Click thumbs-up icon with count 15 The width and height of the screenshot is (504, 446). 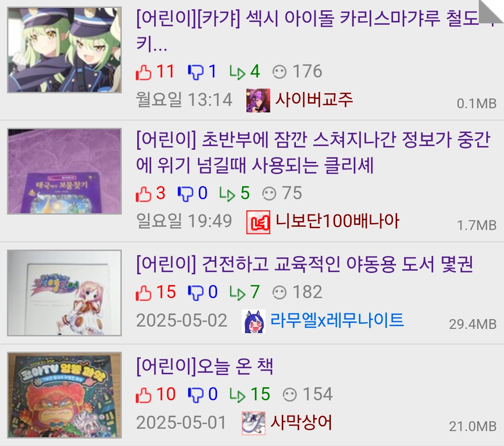point(143,293)
